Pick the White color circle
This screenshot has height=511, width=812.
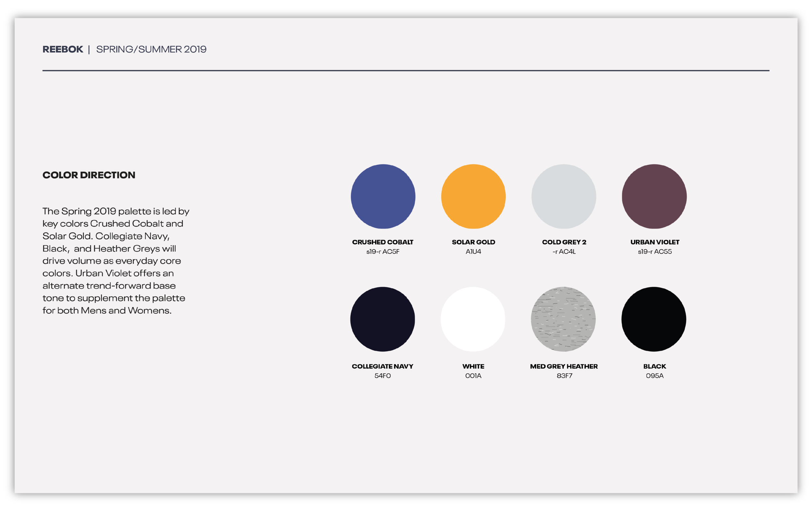tap(473, 319)
